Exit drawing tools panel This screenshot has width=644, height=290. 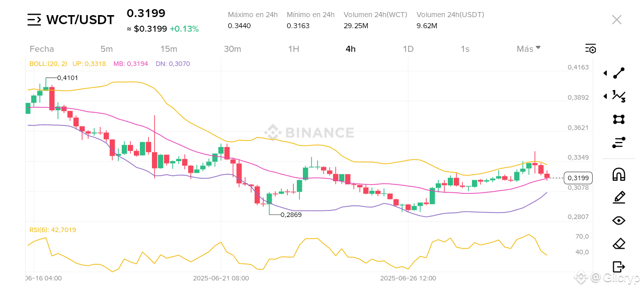[x=619, y=267]
